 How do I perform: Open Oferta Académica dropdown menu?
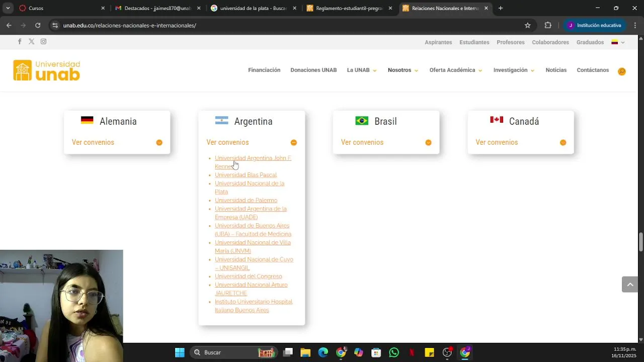(456, 70)
